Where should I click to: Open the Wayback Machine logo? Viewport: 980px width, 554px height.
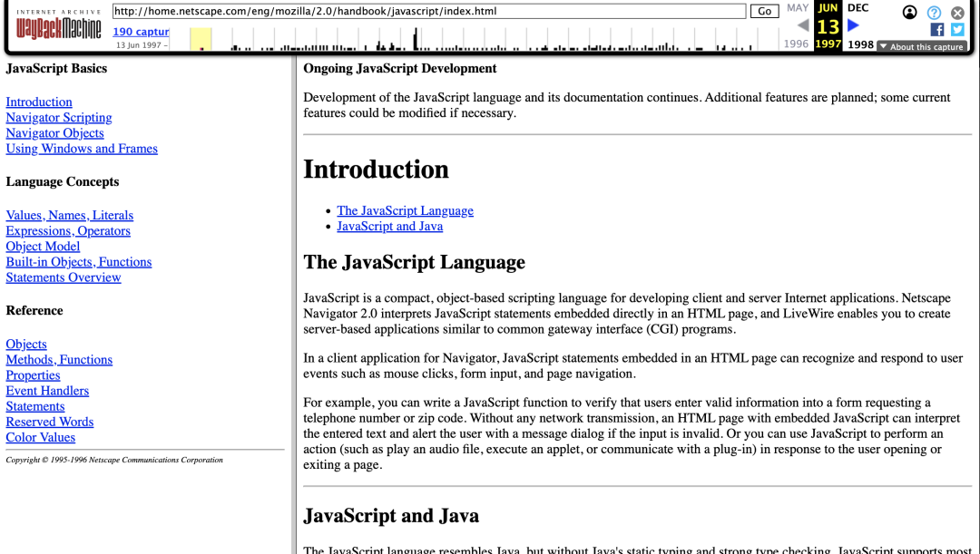pyautogui.click(x=58, y=25)
